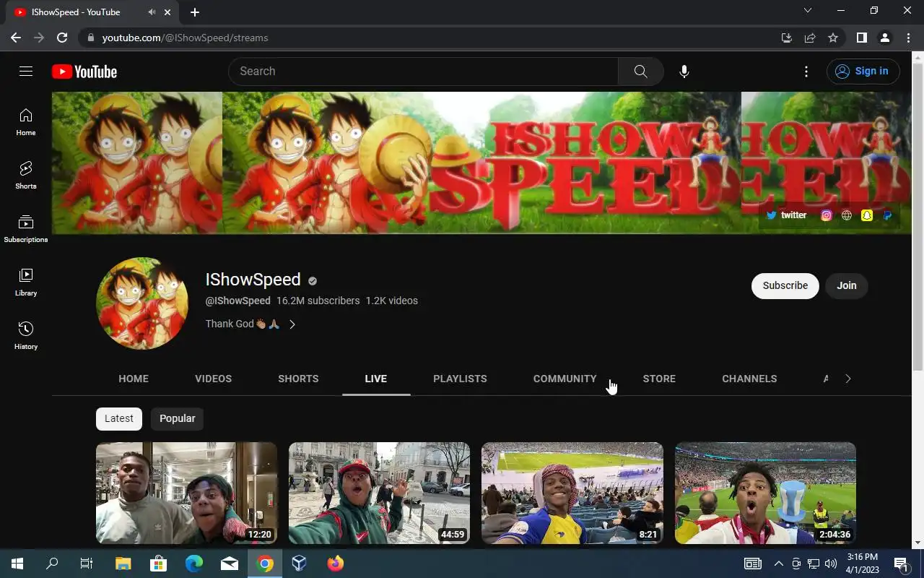Click the YouTube logo
The image size is (924, 578).
click(84, 72)
